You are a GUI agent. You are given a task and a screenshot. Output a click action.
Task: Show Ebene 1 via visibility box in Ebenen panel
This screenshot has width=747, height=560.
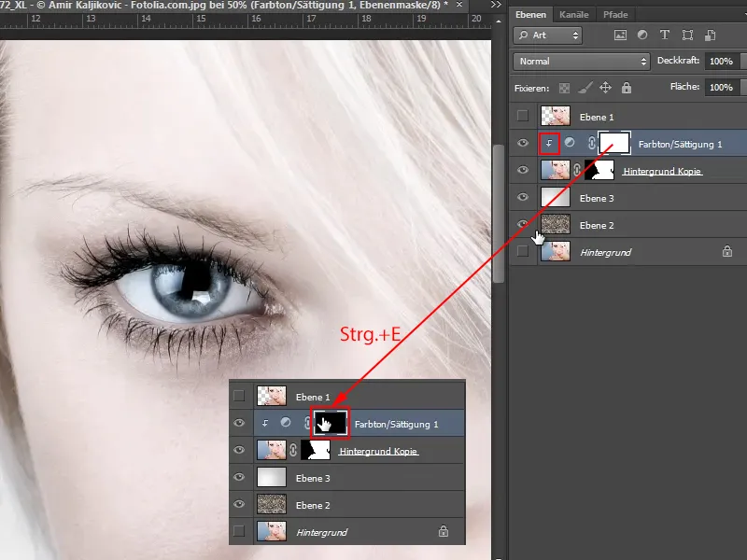coord(523,116)
